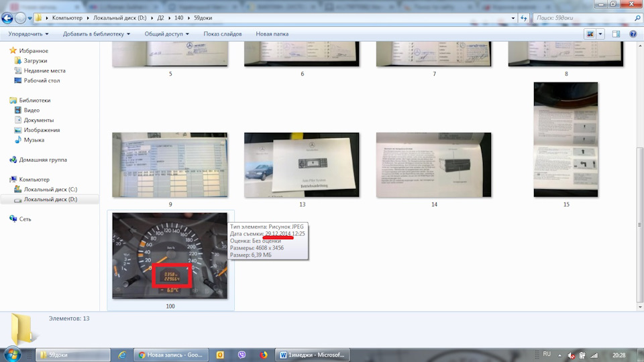This screenshot has width=644, height=362.
Task: Open 'Локальный диск (C:)' in sidebar
Action: pos(50,189)
